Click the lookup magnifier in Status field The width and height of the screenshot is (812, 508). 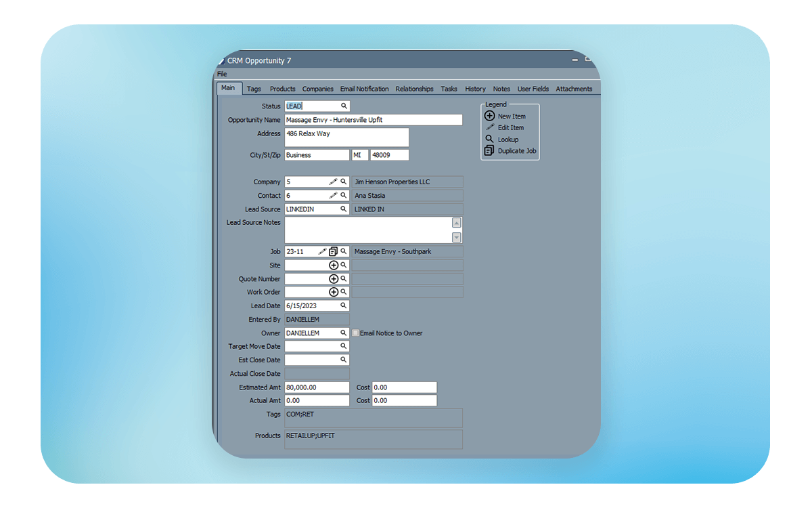[x=344, y=106]
